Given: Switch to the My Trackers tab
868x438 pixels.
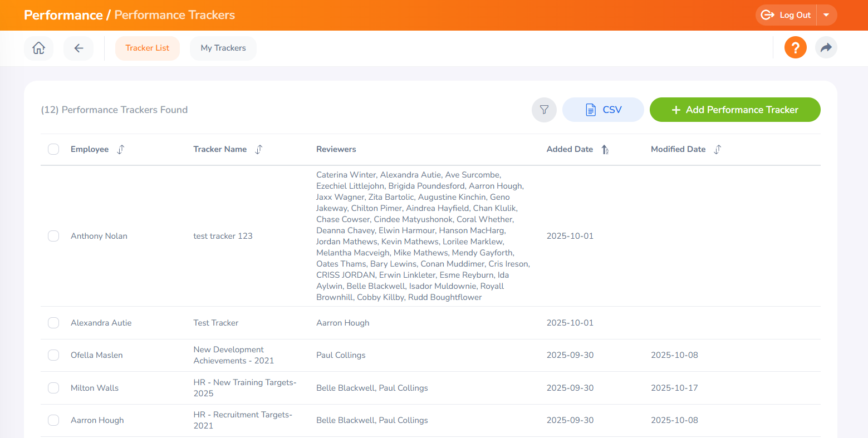Looking at the screenshot, I should [x=223, y=48].
